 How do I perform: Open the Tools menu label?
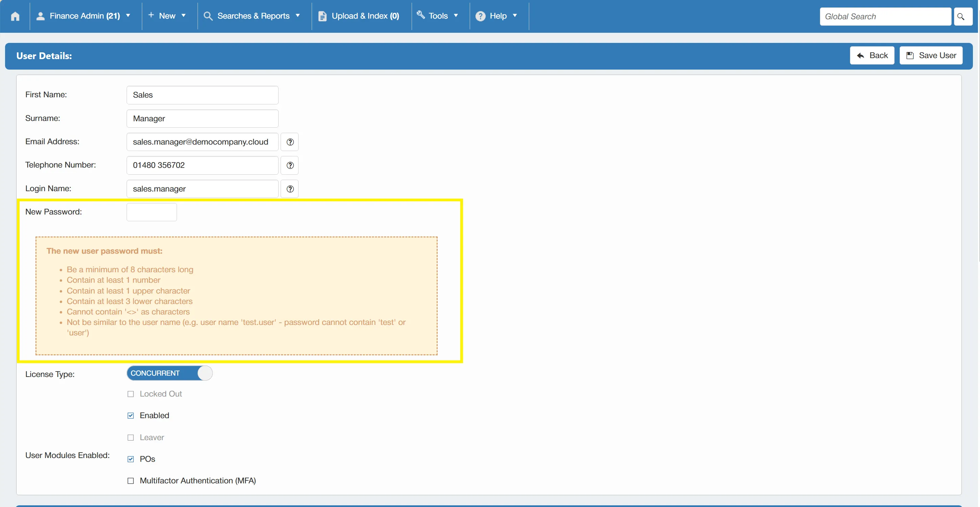(x=438, y=16)
